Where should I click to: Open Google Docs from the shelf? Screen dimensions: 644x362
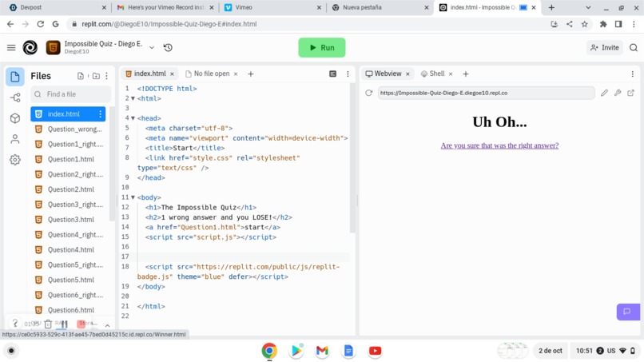(x=348, y=351)
